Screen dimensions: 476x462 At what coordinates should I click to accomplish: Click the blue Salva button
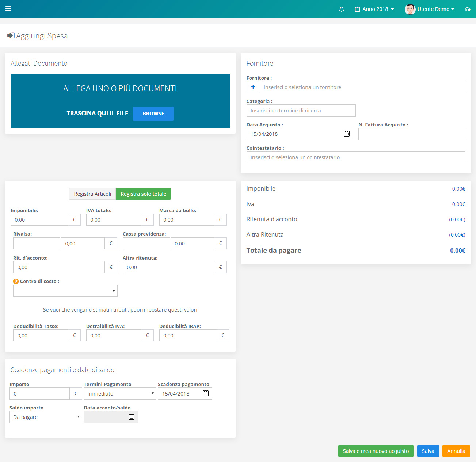pos(428,451)
